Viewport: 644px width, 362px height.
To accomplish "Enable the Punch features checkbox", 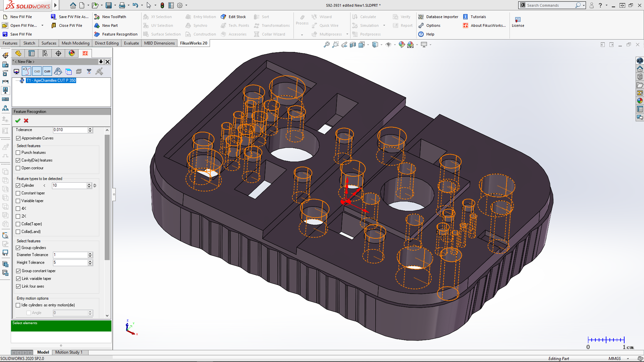I will [x=18, y=152].
